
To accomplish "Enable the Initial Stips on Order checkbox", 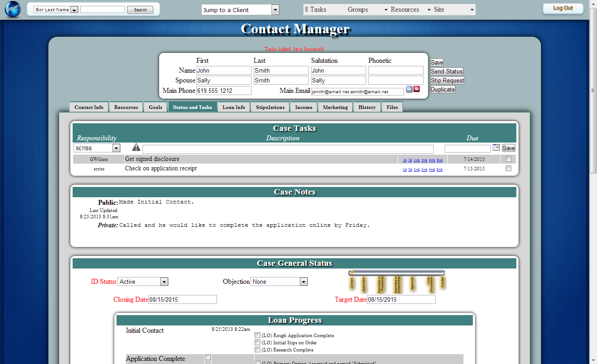I will (x=257, y=342).
